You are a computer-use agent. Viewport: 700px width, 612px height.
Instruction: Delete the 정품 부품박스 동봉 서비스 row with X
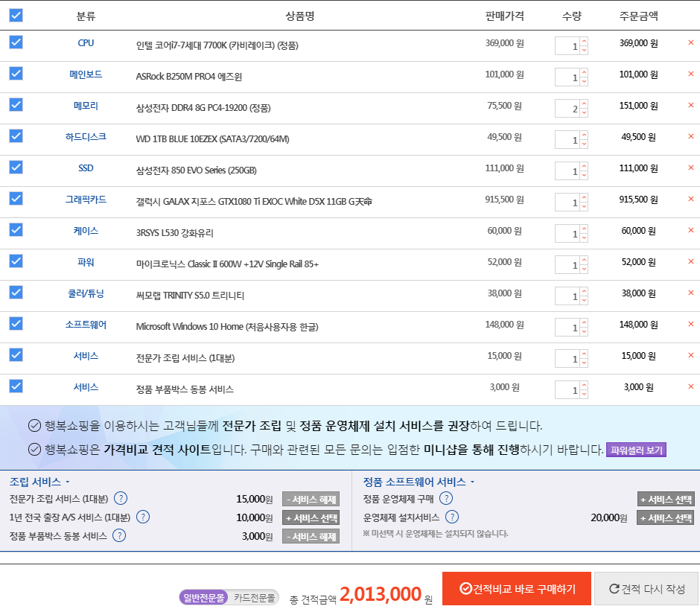tap(690, 386)
